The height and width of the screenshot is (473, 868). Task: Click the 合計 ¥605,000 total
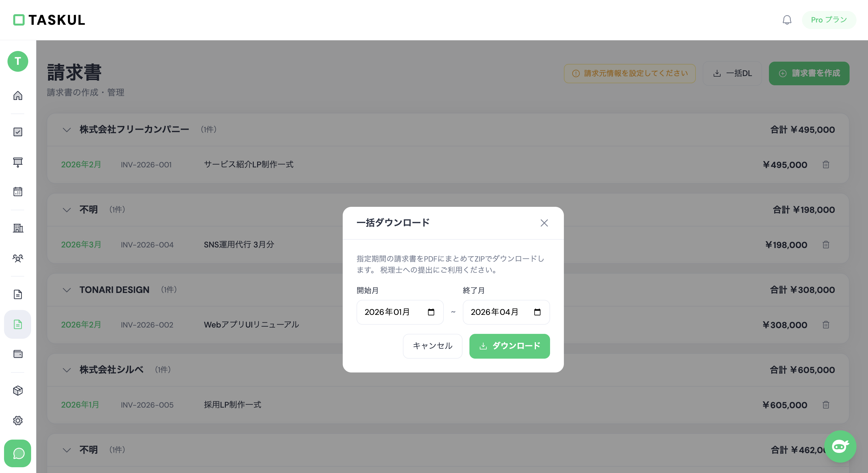pos(802,370)
